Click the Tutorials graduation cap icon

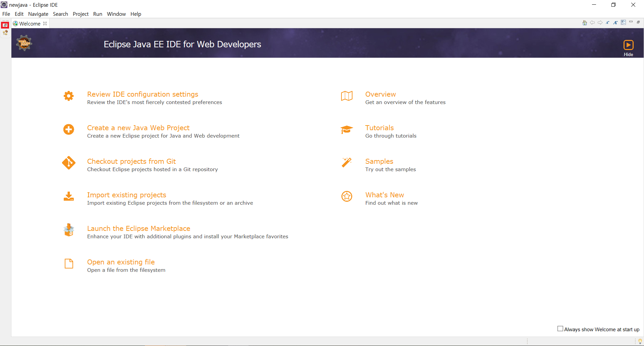pos(347,130)
